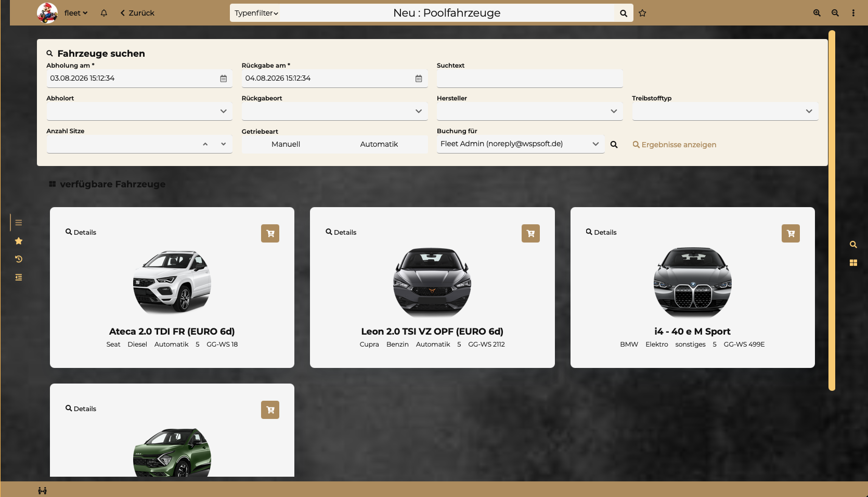Click the search icon beside Buchung für
The height and width of the screenshot is (497, 868).
pyautogui.click(x=614, y=145)
